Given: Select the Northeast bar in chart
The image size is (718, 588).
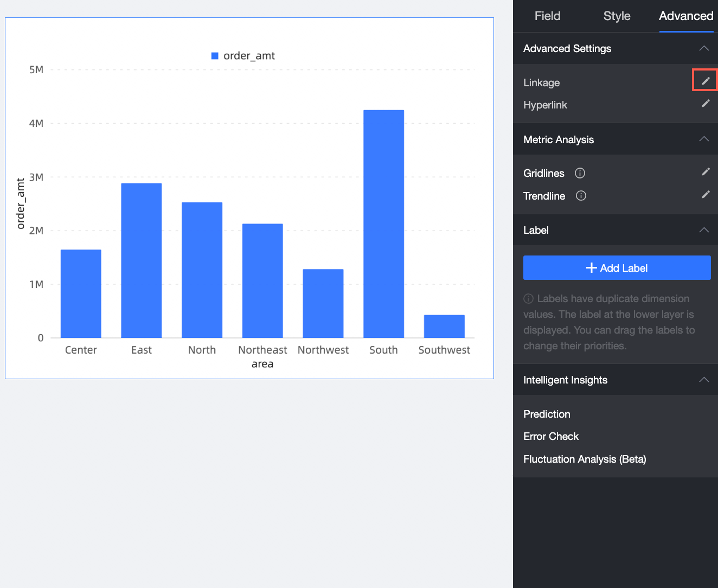Looking at the screenshot, I should pyautogui.click(x=262, y=281).
